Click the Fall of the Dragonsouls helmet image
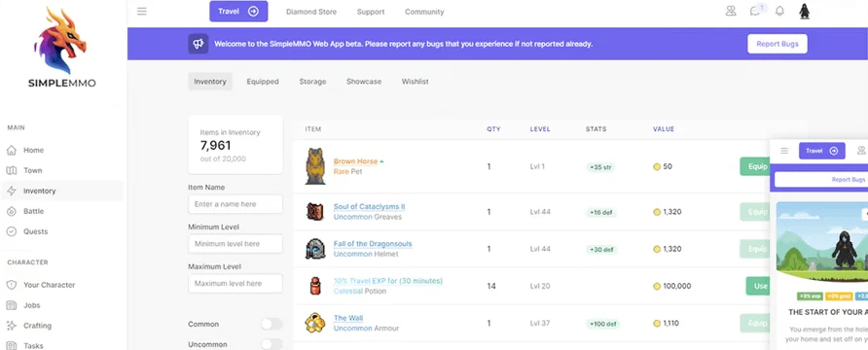The height and width of the screenshot is (350, 868). tap(315, 249)
